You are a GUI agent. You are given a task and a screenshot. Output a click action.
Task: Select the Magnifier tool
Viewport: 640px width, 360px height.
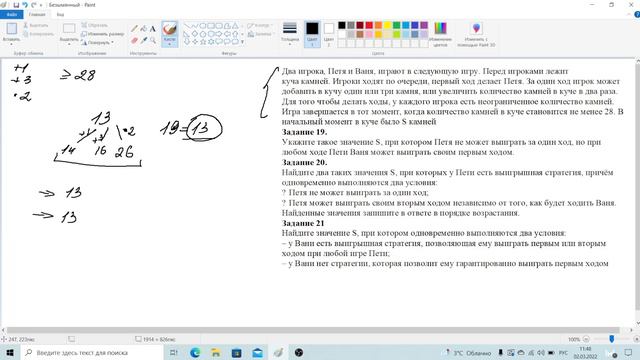tap(152, 40)
